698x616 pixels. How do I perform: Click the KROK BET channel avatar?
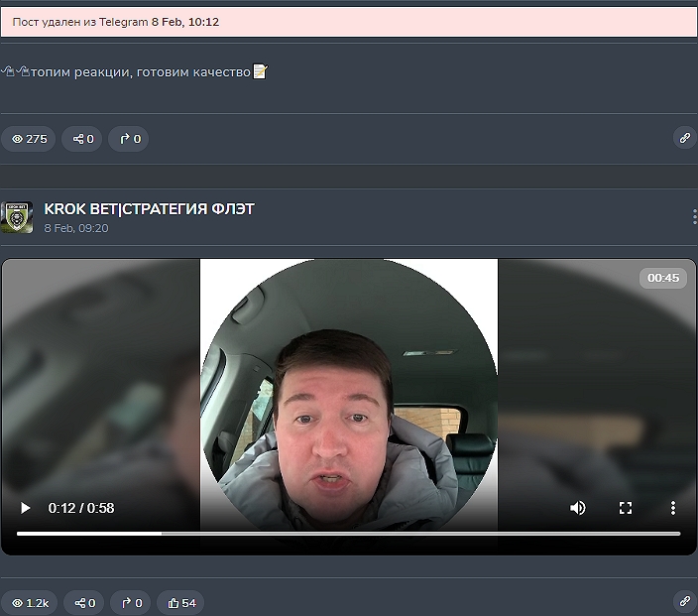(17, 217)
